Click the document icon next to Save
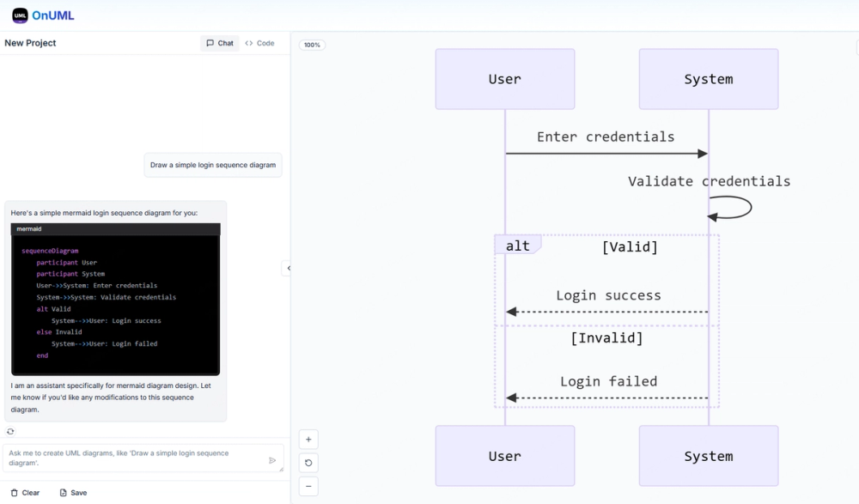The height and width of the screenshot is (504, 859). pyautogui.click(x=62, y=492)
